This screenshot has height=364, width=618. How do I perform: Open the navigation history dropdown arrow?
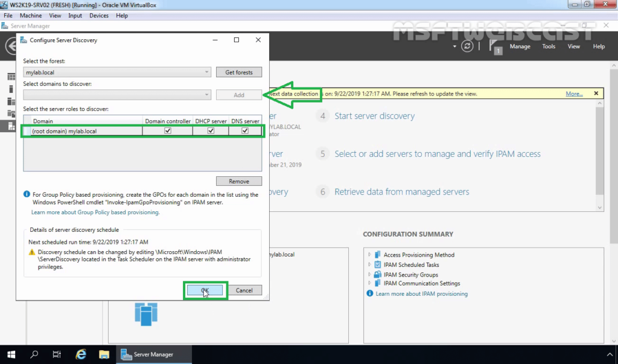[x=454, y=46]
